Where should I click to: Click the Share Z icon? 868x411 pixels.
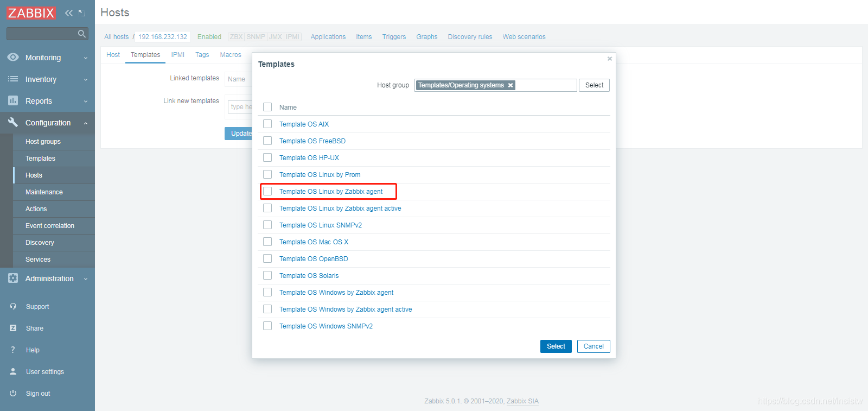[13, 328]
